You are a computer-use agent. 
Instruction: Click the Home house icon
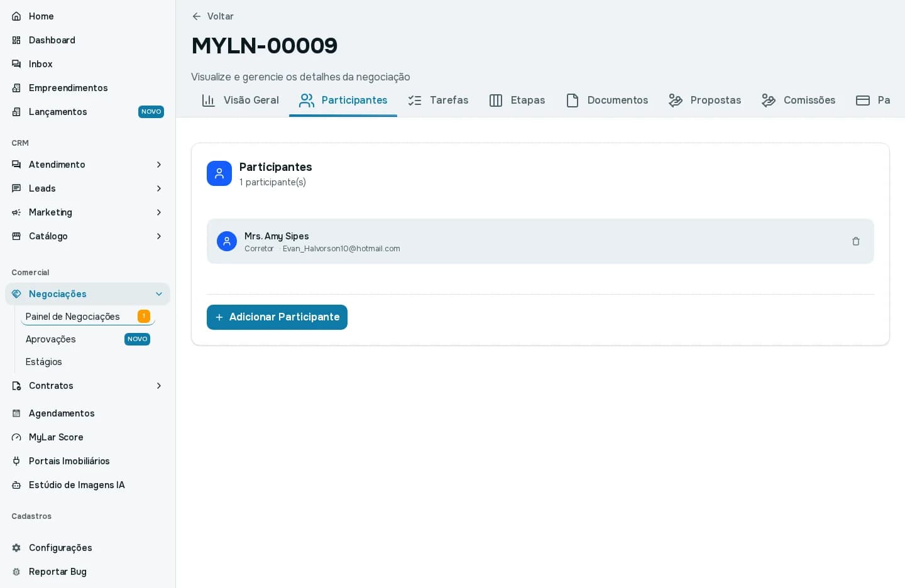(x=16, y=16)
